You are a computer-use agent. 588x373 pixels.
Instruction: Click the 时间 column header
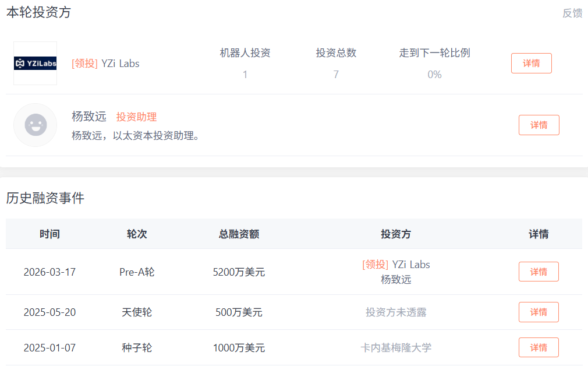(49, 234)
